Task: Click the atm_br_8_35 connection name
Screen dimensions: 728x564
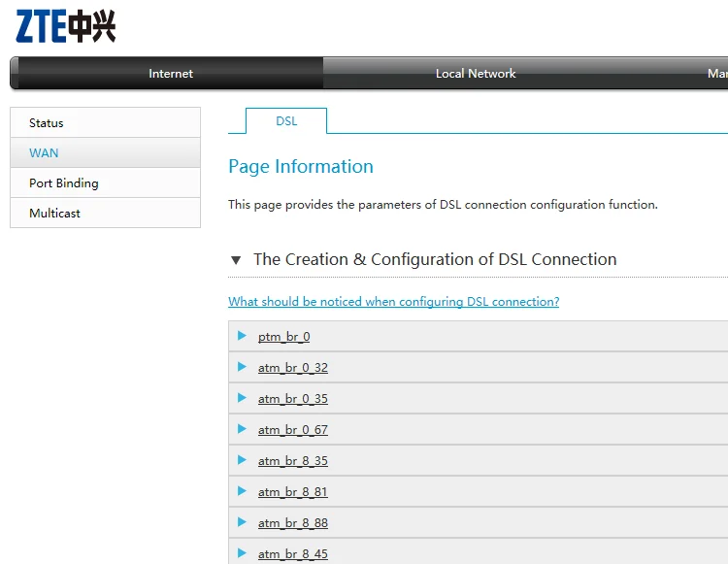Action: 293,461
